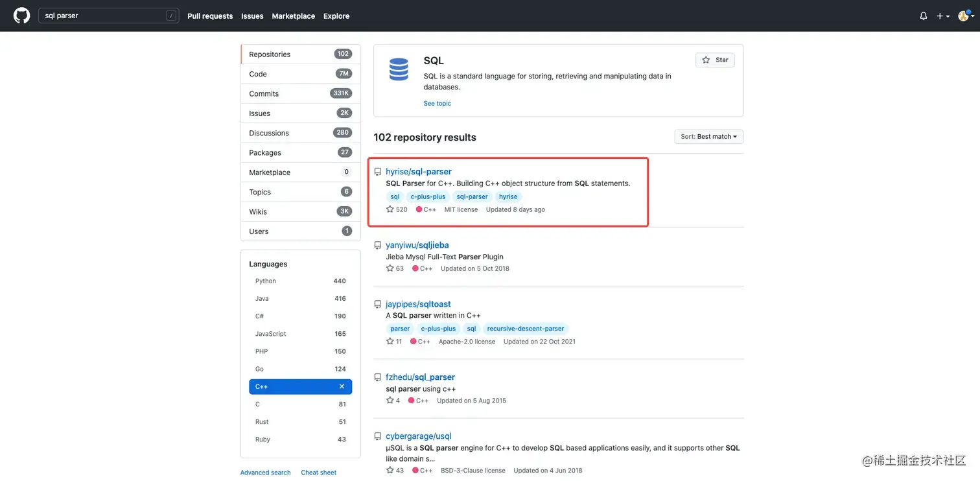This screenshot has width=980, height=481.
Task: Click the sql-parser topic tag
Action: [472, 196]
